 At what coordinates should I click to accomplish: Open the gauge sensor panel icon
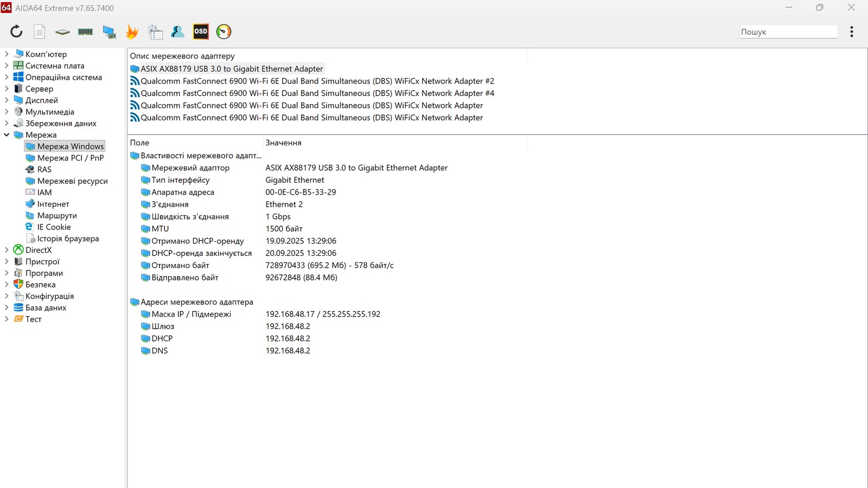224,31
